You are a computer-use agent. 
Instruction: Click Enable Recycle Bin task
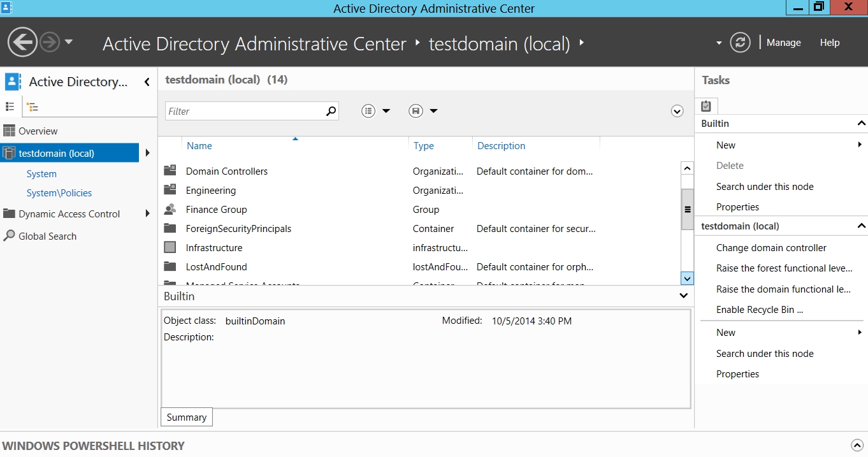point(759,309)
